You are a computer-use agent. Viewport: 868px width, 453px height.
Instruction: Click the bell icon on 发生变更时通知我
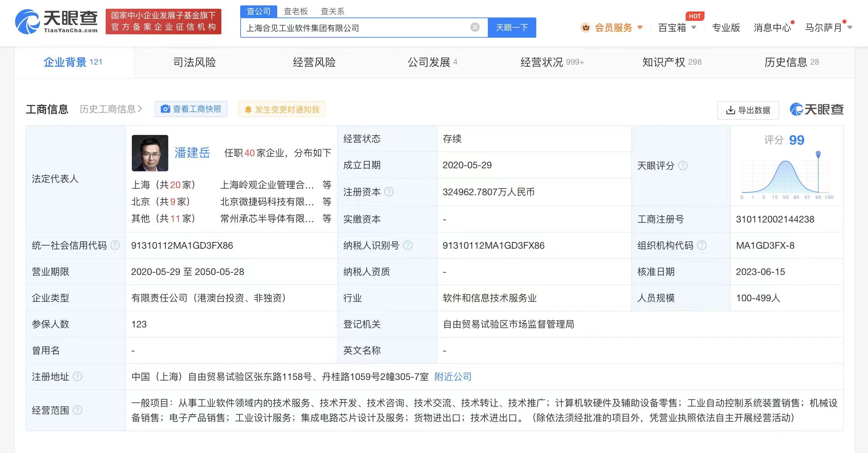(x=248, y=109)
